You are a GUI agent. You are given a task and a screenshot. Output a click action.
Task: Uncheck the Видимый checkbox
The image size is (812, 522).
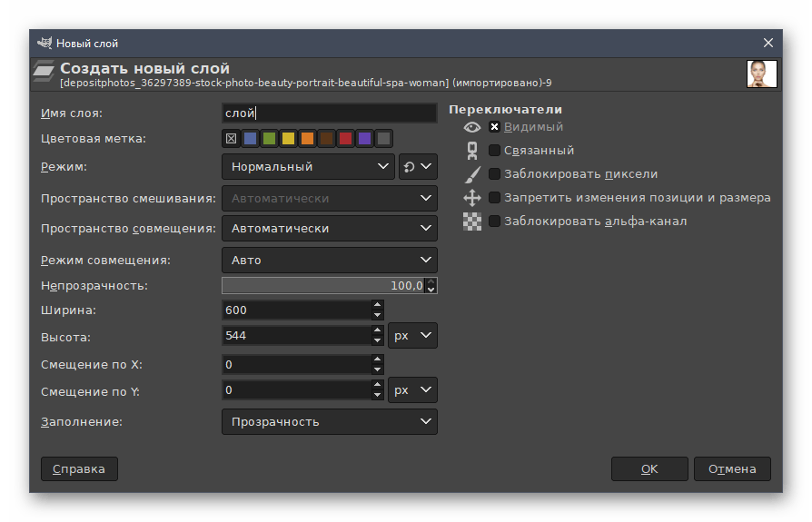[495, 127]
